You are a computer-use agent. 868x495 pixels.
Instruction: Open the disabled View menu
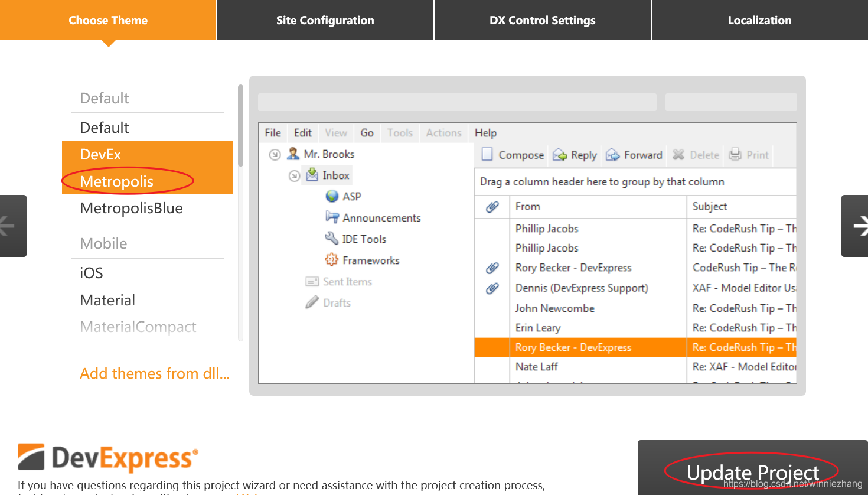click(x=336, y=133)
